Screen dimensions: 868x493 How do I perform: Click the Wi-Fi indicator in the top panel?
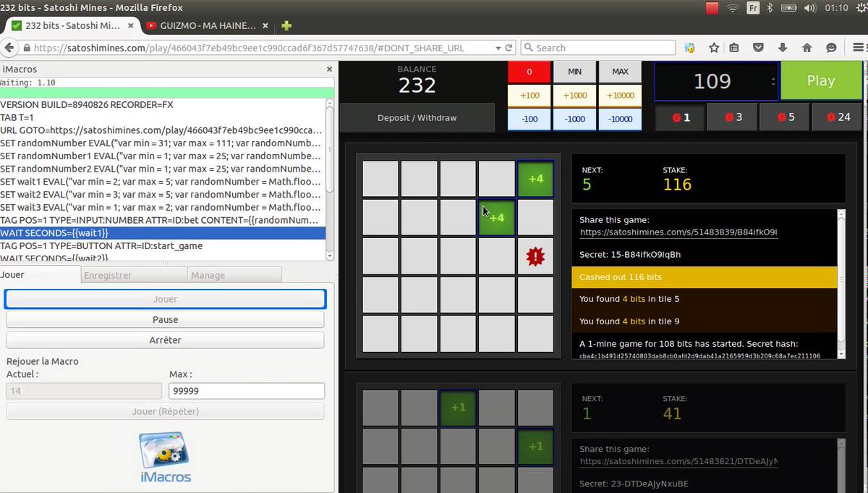coord(733,8)
